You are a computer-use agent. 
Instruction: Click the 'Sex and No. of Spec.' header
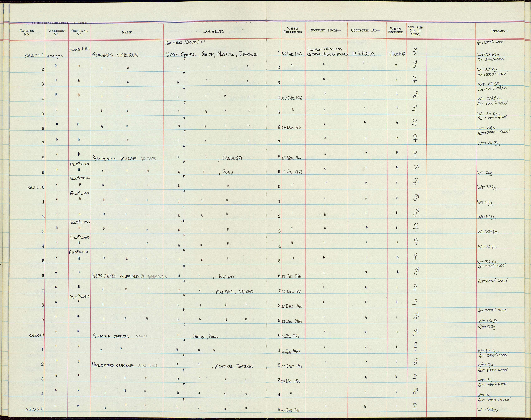tap(415, 31)
